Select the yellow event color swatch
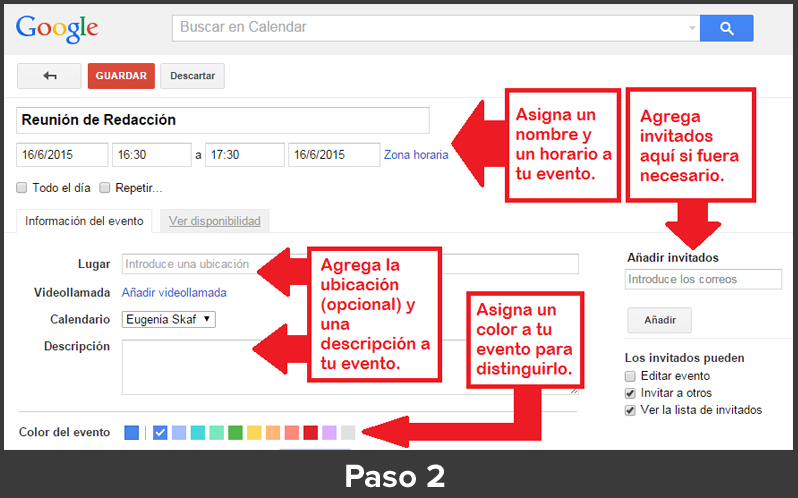This screenshot has height=498, width=798. [254, 433]
